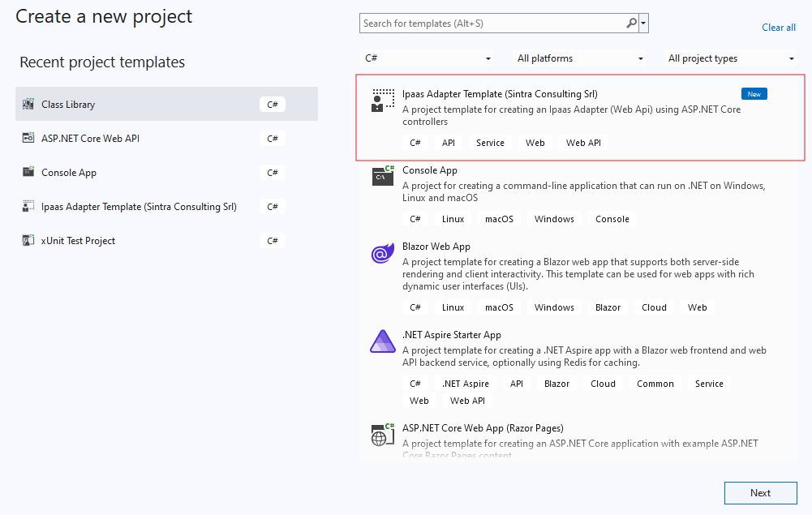Click the Clear all link
This screenshot has height=515, width=812.
coord(778,27)
